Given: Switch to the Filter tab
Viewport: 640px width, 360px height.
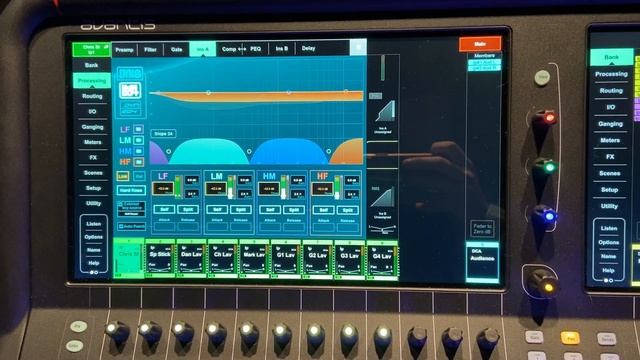Looking at the screenshot, I should tap(150, 49).
